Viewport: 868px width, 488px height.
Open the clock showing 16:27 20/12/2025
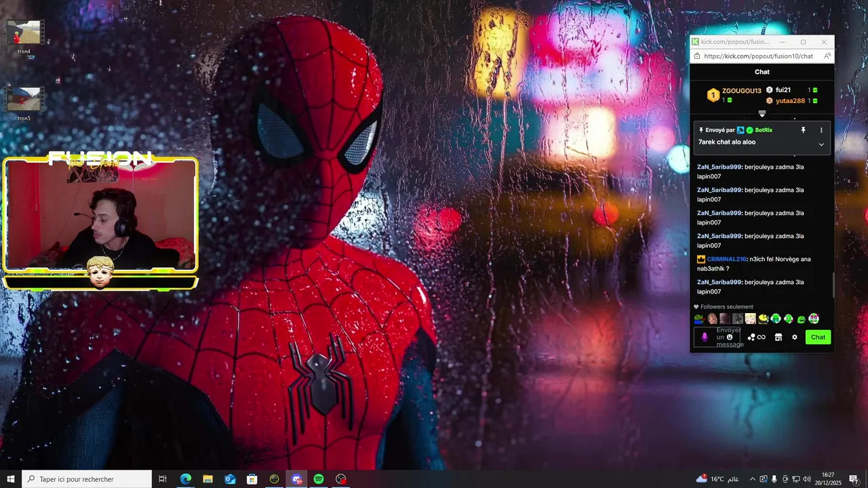(828, 479)
